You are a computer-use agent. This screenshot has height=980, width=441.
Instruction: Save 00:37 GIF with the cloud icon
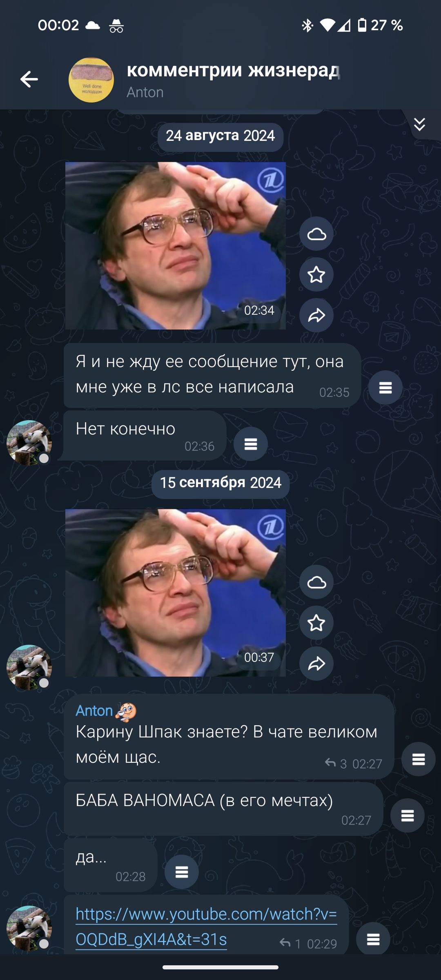(x=316, y=582)
